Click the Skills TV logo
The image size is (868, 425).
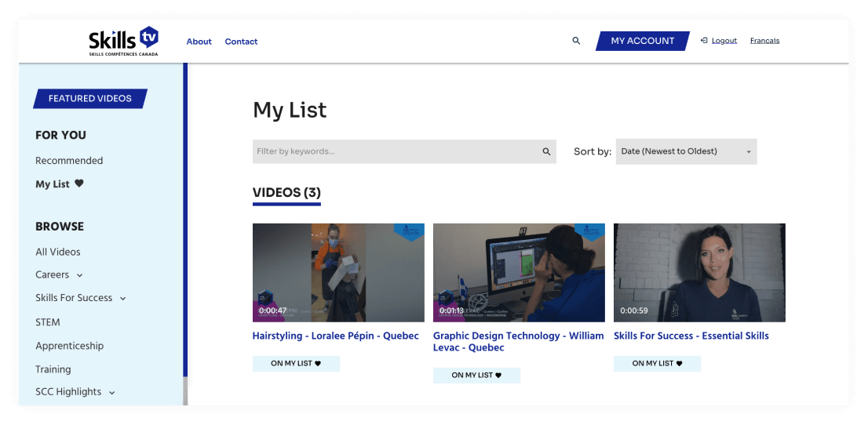[x=123, y=41]
